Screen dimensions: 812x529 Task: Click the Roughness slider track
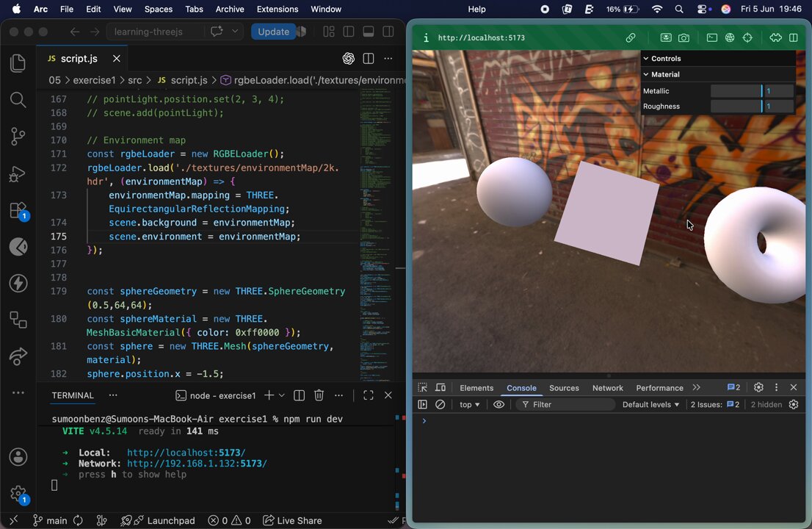[736, 107]
